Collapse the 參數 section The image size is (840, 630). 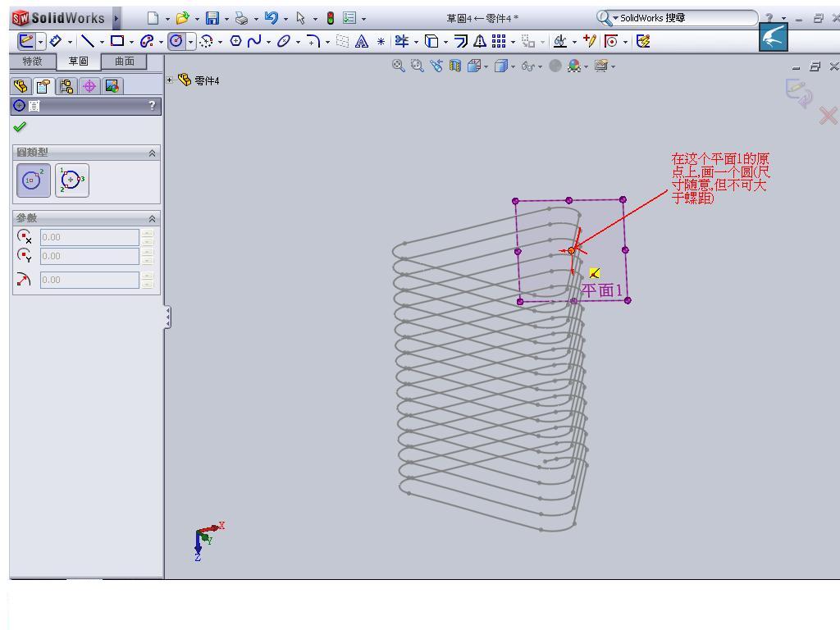[152, 218]
